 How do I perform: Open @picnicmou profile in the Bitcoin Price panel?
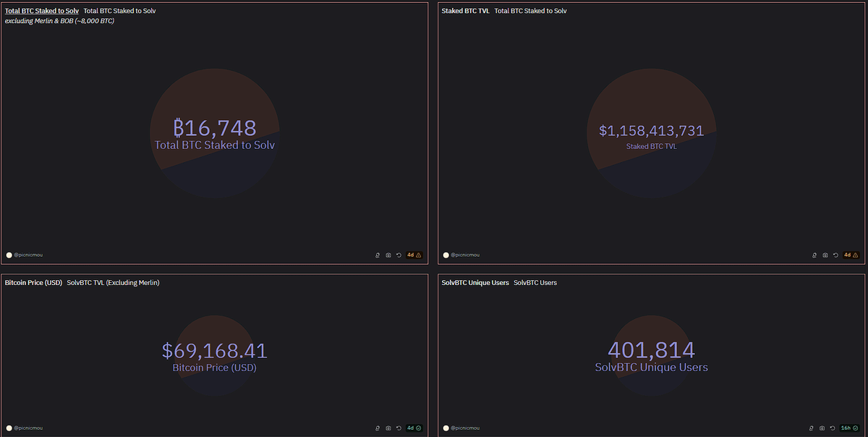(x=26, y=428)
